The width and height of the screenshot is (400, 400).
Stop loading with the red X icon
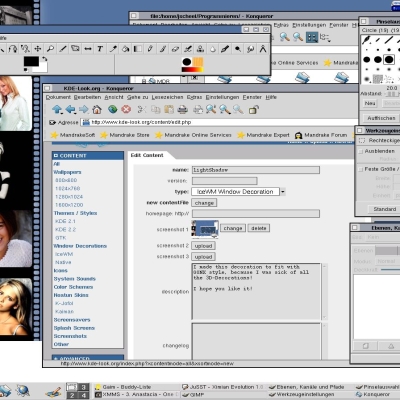tap(126, 109)
